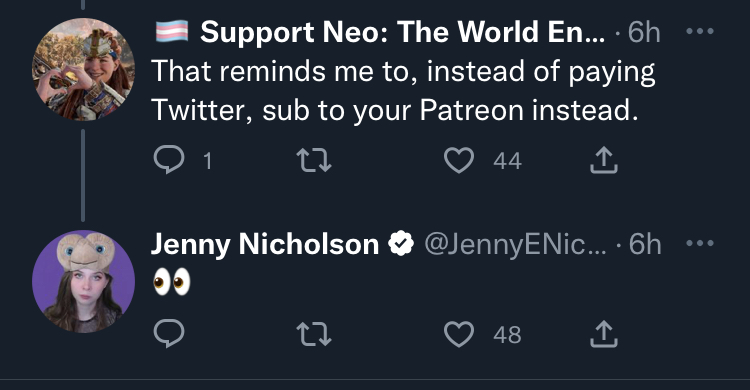This screenshot has height=390, width=750.
Task: Reply to the Support Neo tweet
Action: point(169,160)
